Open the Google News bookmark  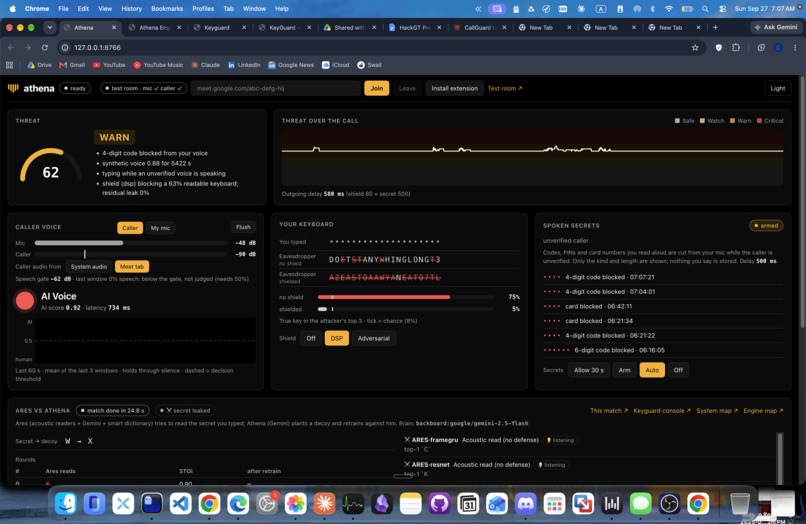click(x=291, y=65)
